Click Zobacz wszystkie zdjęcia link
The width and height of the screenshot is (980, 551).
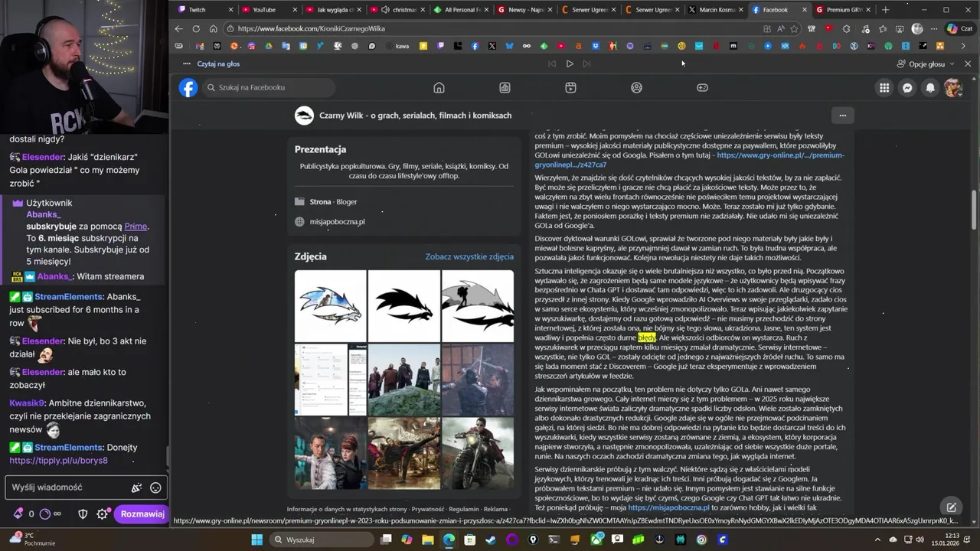[469, 257]
